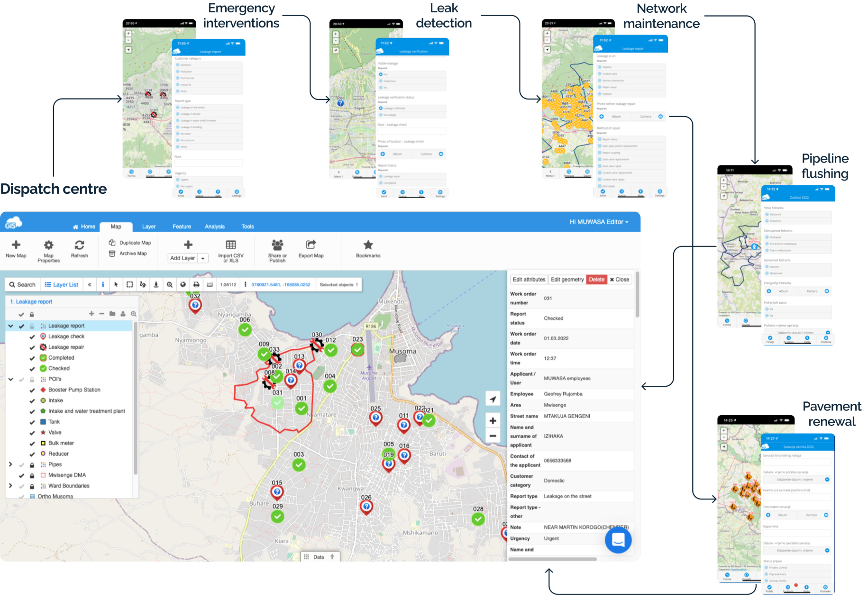This screenshot has width=868, height=600.
Task: Toggle visibility of Tank layer
Action: pyautogui.click(x=32, y=422)
